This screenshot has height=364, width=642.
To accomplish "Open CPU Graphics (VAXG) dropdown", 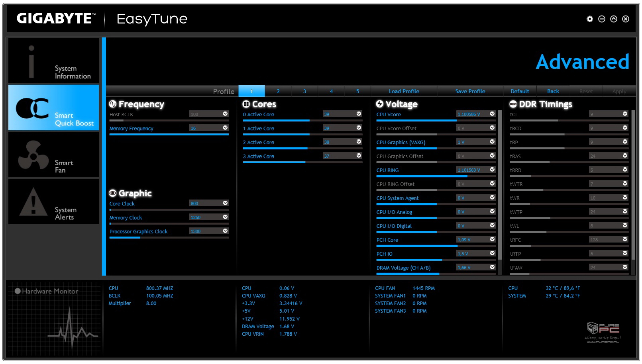I will click(x=492, y=142).
